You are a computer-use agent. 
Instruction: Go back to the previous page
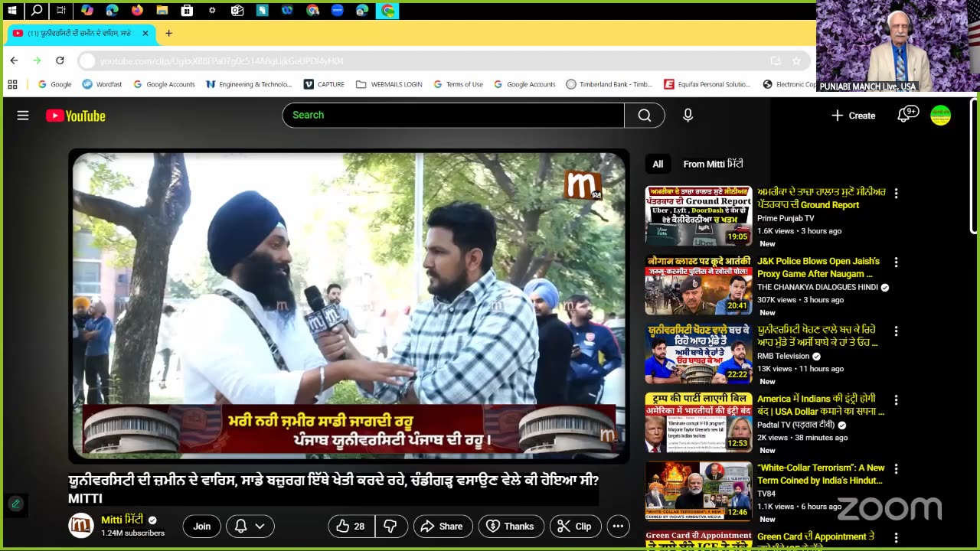click(x=14, y=60)
